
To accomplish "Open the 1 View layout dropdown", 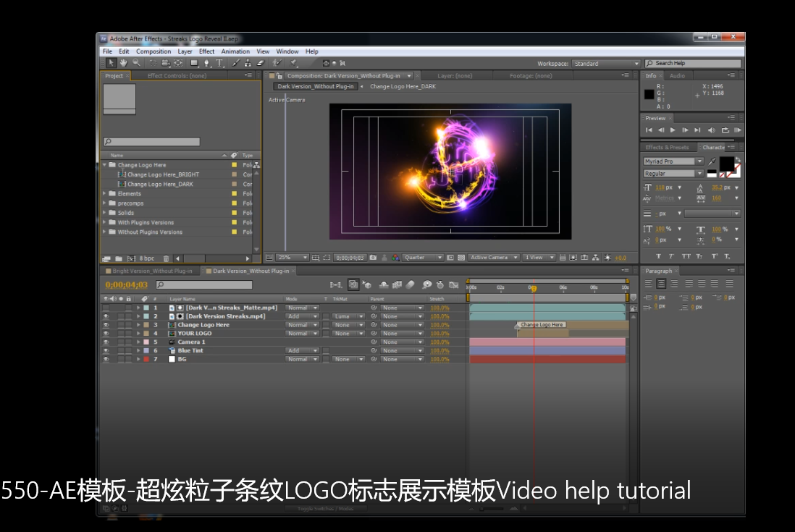I will point(539,258).
